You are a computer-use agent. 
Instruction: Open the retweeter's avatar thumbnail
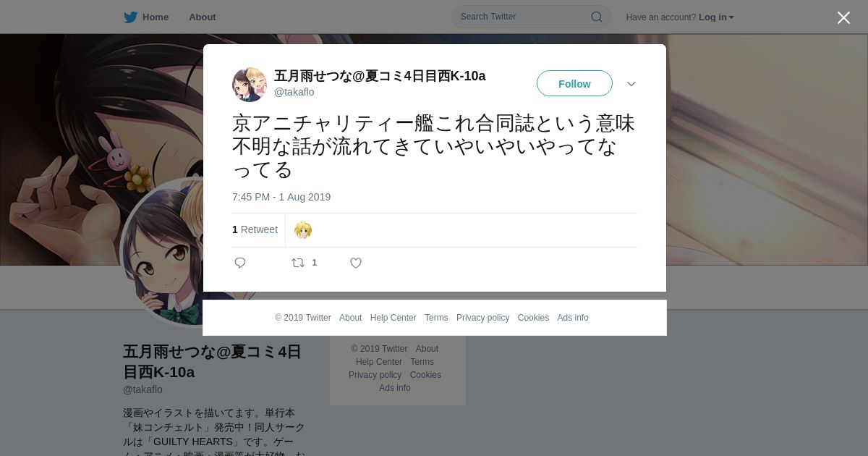click(303, 230)
